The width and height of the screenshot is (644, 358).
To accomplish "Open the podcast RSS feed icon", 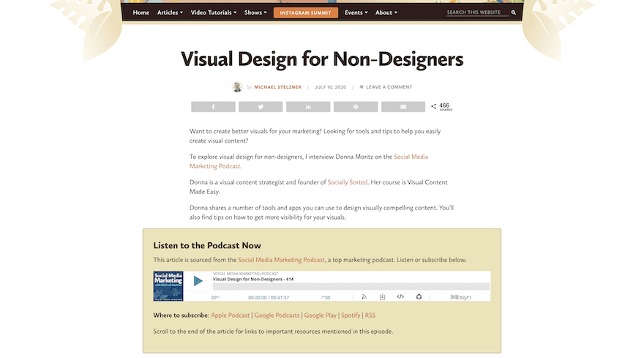I will tap(364, 297).
